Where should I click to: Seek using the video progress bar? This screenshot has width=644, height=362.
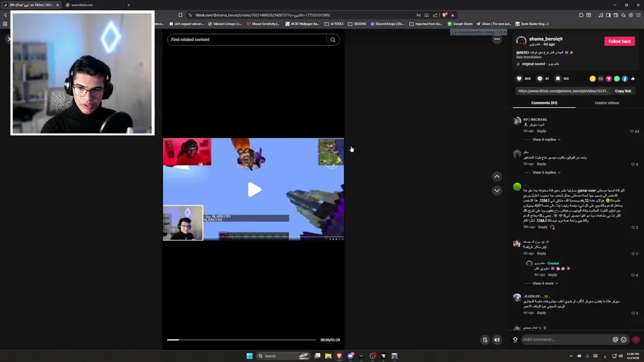pyautogui.click(x=242, y=340)
